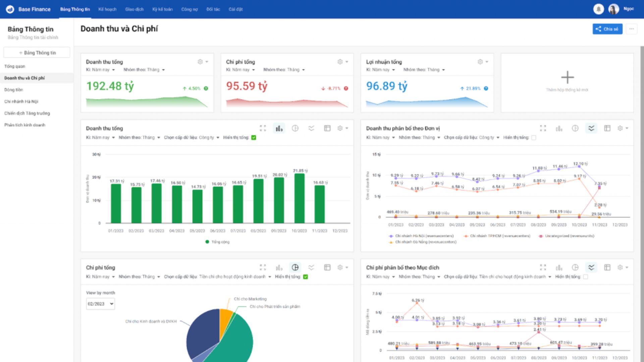The height and width of the screenshot is (362, 644).
Task: Open Chọn cấp dữ liệu dropdown on Doanh thu tổng chart
Action: (192, 138)
